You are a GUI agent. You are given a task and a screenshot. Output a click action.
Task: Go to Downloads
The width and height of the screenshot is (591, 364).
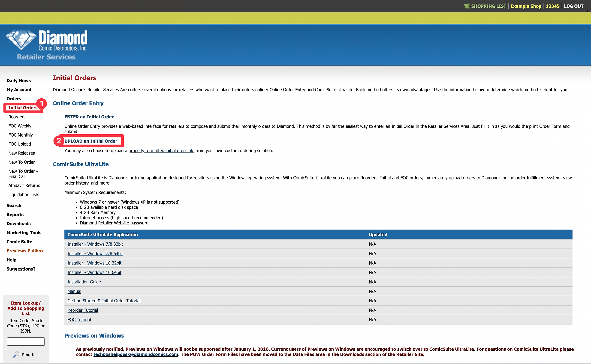click(18, 224)
